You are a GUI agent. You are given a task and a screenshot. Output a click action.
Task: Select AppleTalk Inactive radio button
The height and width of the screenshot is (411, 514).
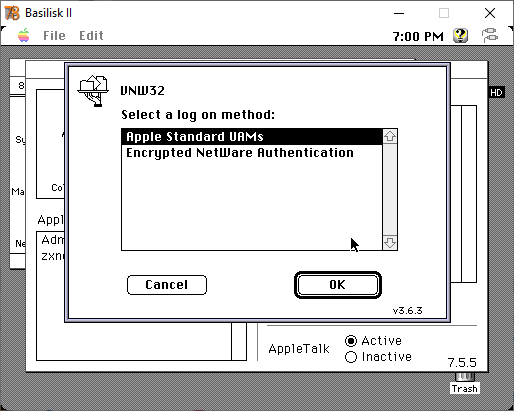pos(351,357)
